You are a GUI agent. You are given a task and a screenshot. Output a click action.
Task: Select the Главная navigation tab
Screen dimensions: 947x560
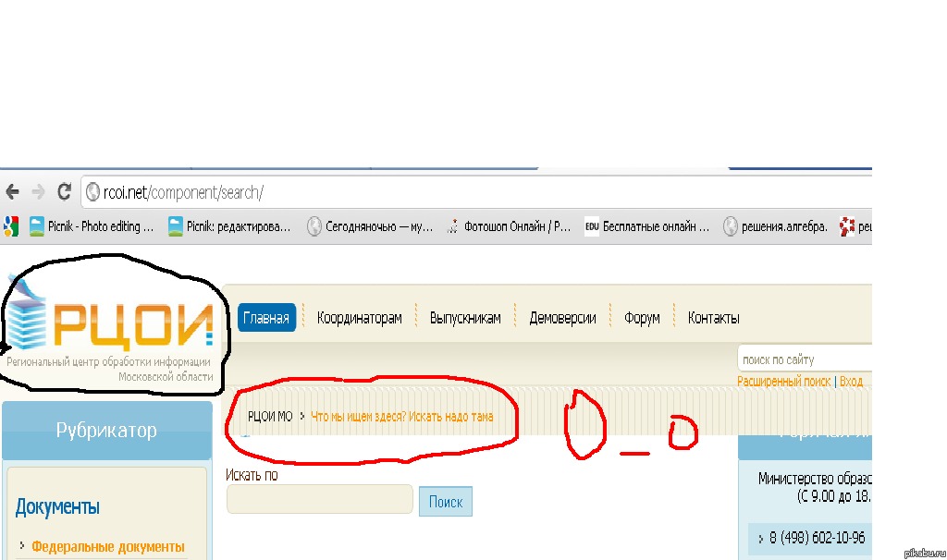pos(266,318)
